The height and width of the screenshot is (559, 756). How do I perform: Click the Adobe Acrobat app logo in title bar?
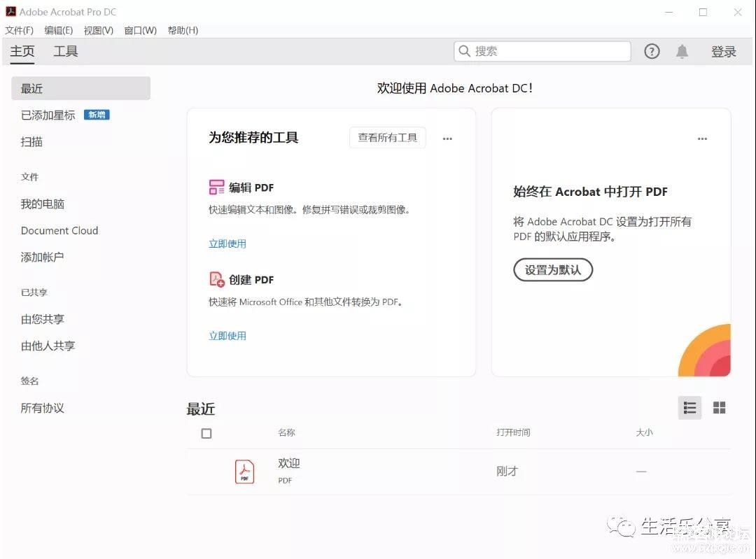click(10, 12)
